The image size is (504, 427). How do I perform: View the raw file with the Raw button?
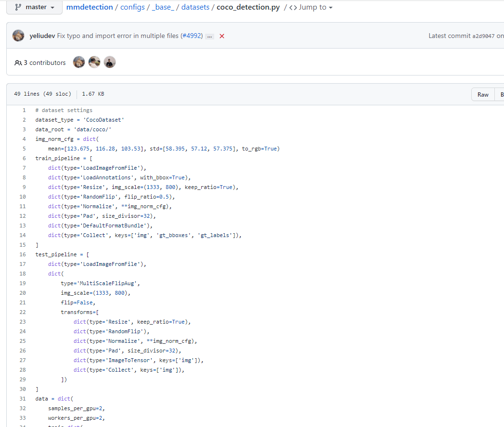[483, 94]
